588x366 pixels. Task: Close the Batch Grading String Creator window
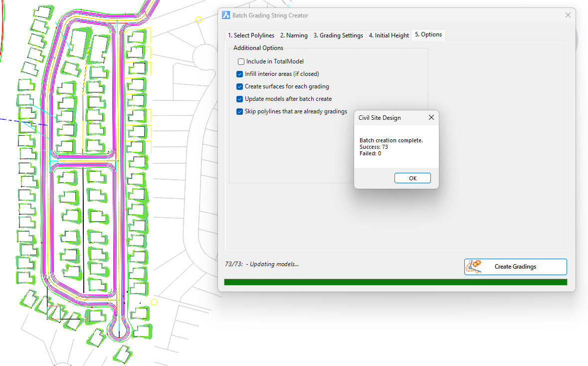(568, 15)
